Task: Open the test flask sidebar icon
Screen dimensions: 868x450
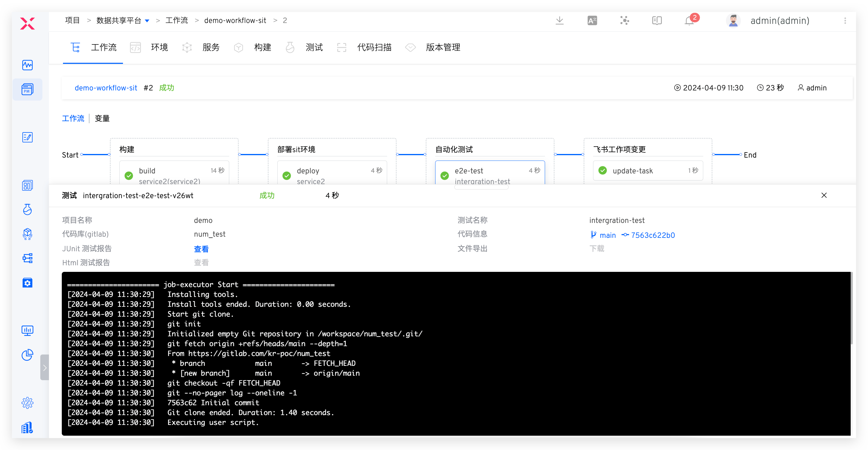Action: tap(27, 209)
